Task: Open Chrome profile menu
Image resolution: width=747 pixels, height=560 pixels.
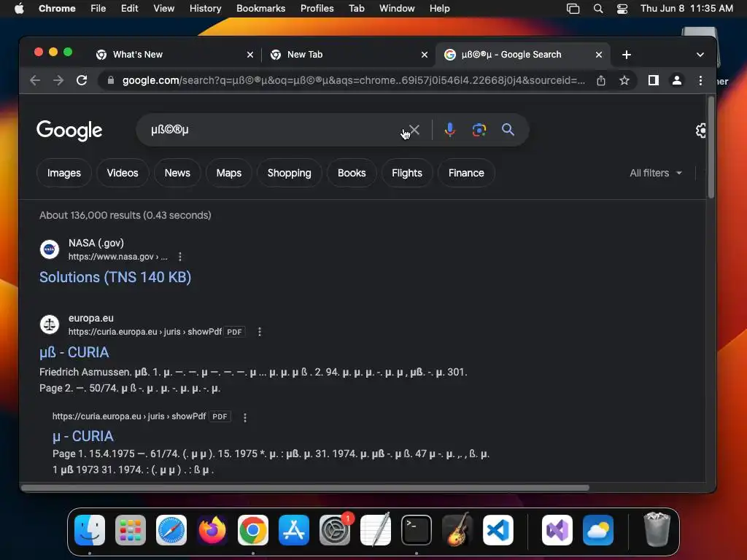Action: [676, 80]
